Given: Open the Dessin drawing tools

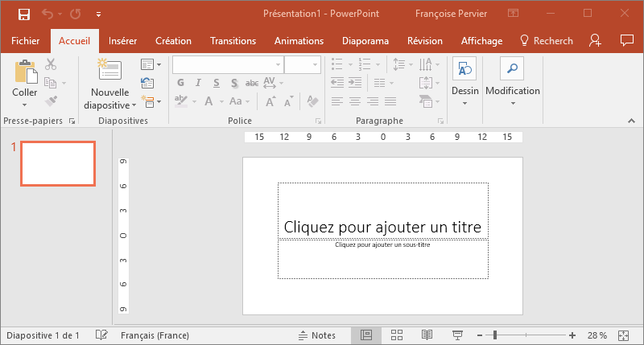Looking at the screenshot, I should point(464,71).
